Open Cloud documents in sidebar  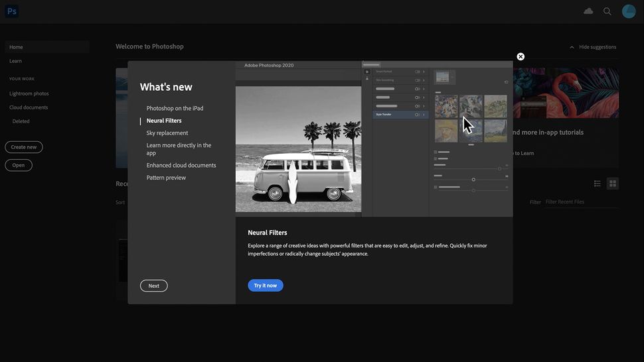tap(29, 107)
